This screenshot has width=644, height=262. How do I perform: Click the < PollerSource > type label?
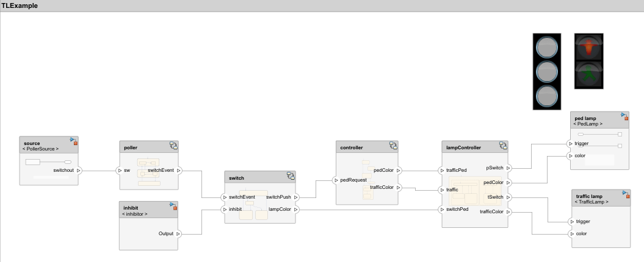(41, 149)
